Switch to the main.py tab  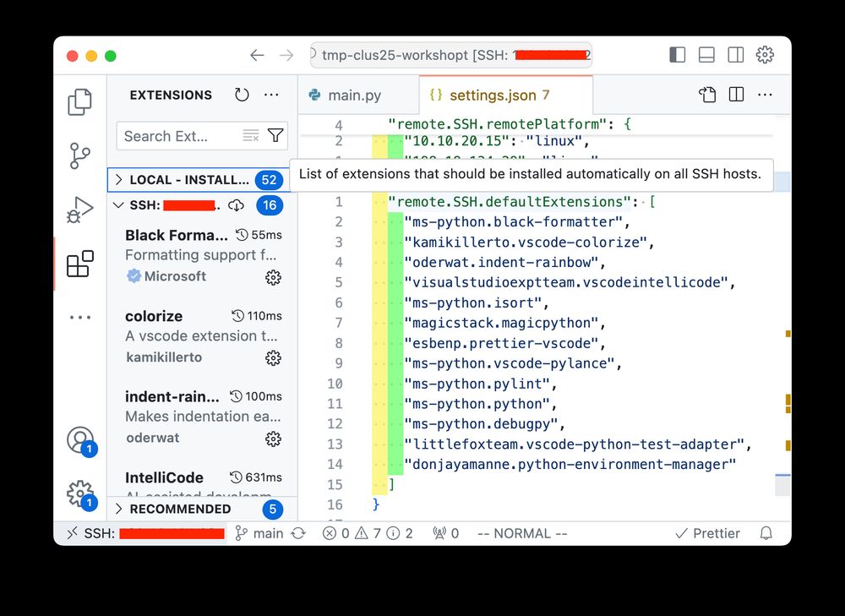tap(358, 95)
